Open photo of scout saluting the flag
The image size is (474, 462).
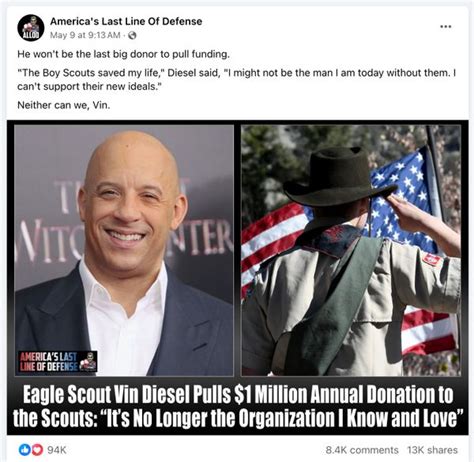pyautogui.click(x=351, y=250)
